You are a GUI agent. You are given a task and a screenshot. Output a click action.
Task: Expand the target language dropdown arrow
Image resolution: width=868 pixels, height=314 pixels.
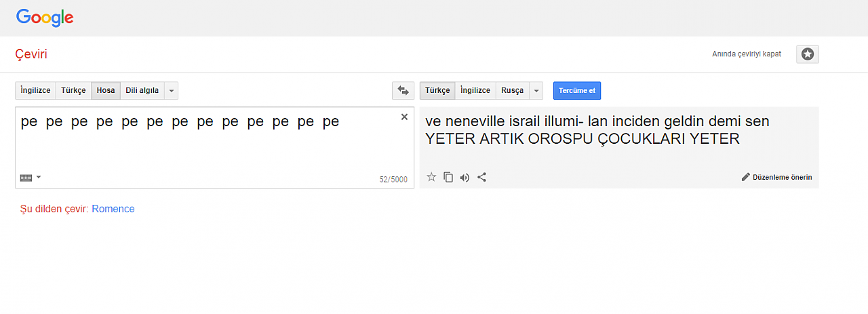(536, 90)
